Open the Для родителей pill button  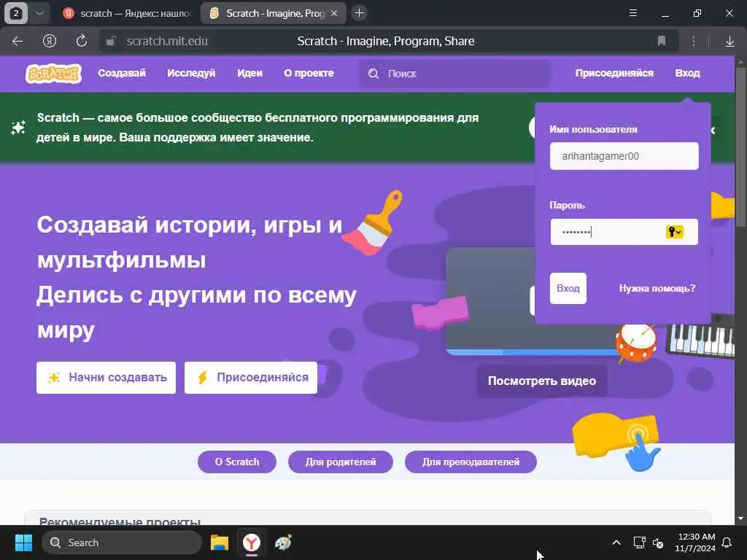[341, 462]
